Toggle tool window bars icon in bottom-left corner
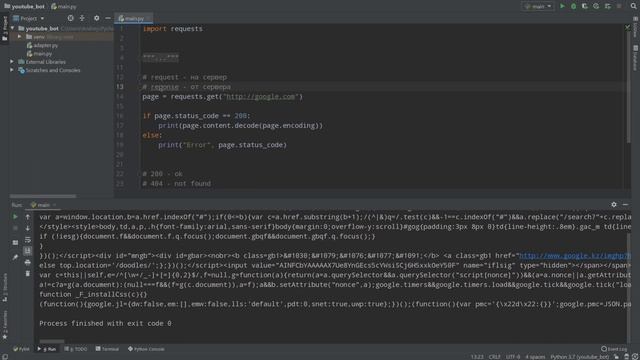 click(x=4, y=357)
